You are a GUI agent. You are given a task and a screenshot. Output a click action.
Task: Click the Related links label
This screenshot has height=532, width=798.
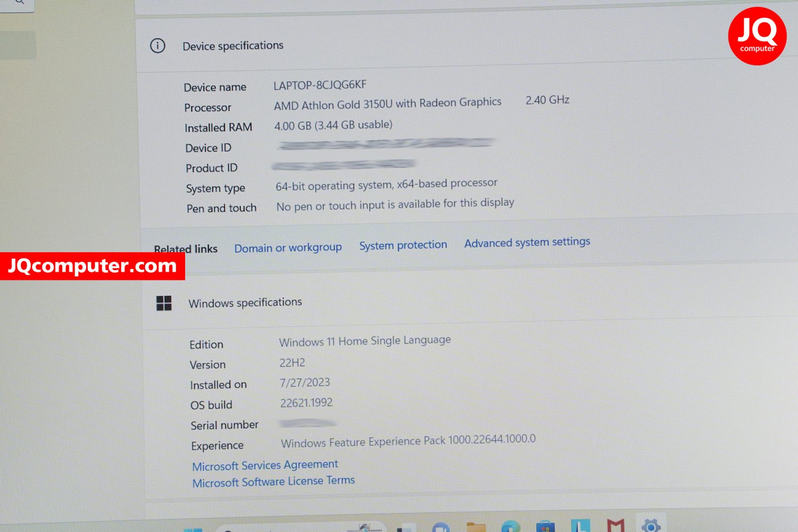point(186,249)
